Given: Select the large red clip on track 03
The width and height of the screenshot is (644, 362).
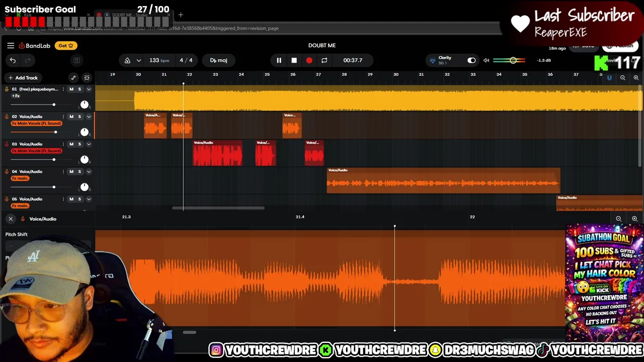Looking at the screenshot, I should tap(217, 153).
